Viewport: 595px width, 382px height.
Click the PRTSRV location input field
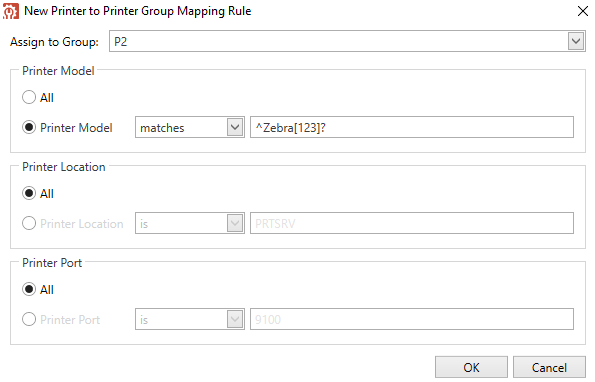pos(412,223)
